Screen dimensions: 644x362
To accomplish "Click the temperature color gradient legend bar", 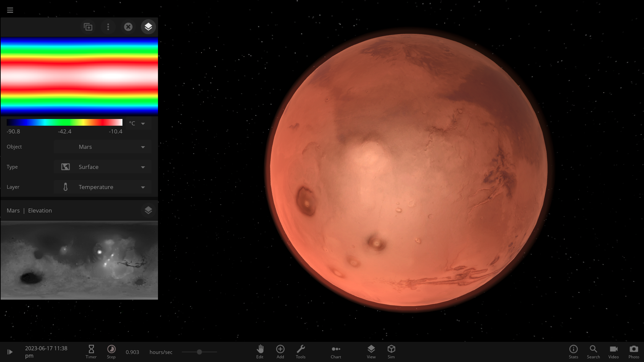I will point(64,122).
